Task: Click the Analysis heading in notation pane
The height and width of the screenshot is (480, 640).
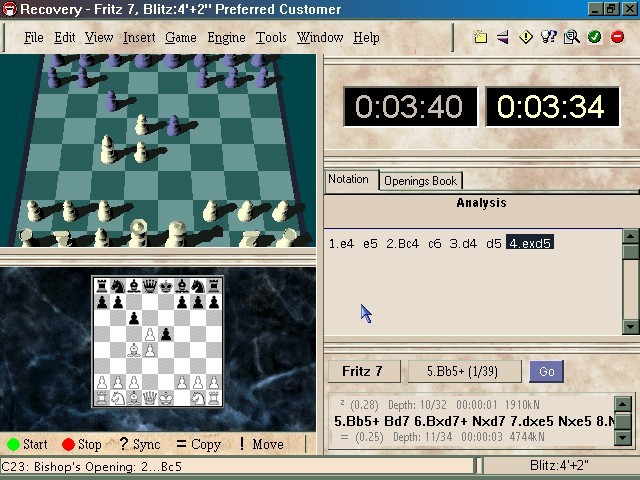Action: (x=481, y=203)
